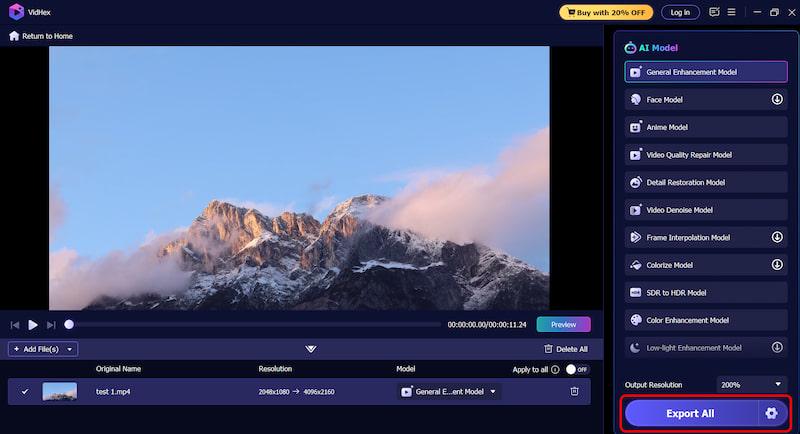
Task: Select Color Enhancement Model
Action: point(706,320)
